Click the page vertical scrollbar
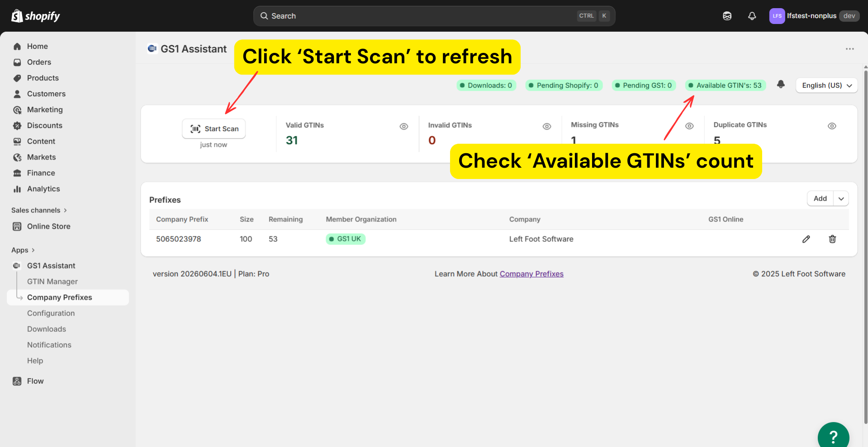868x447 pixels. (866, 246)
